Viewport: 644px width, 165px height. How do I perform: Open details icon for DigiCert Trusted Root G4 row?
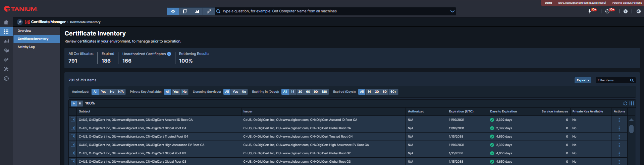click(73, 136)
